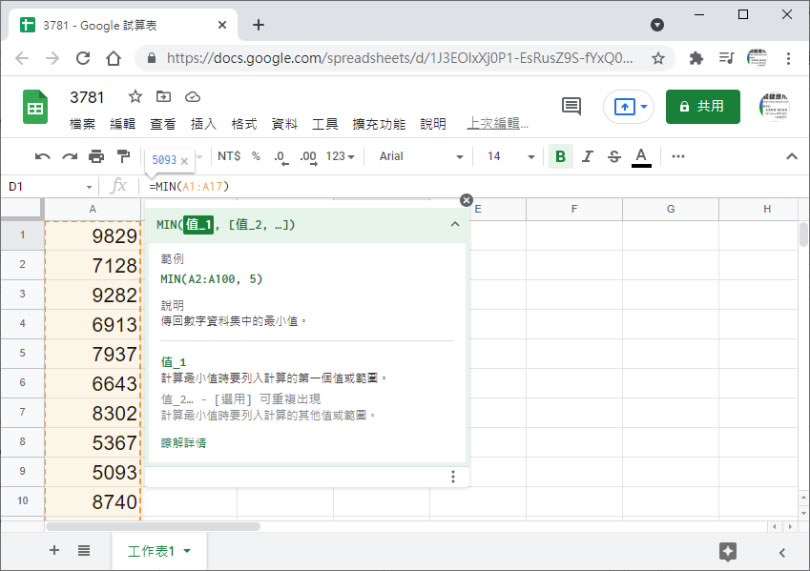The image size is (810, 571).
Task: Bookmark this page with star
Action: (x=658, y=58)
